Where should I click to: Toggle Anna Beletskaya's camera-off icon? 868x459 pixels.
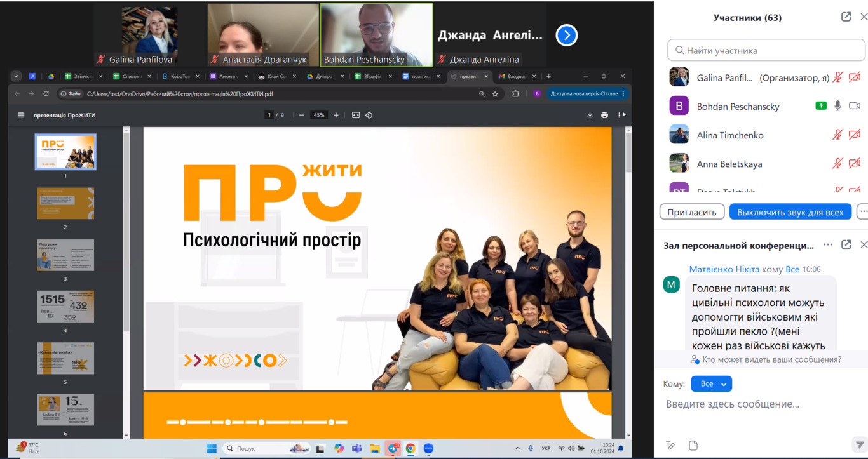pos(855,163)
